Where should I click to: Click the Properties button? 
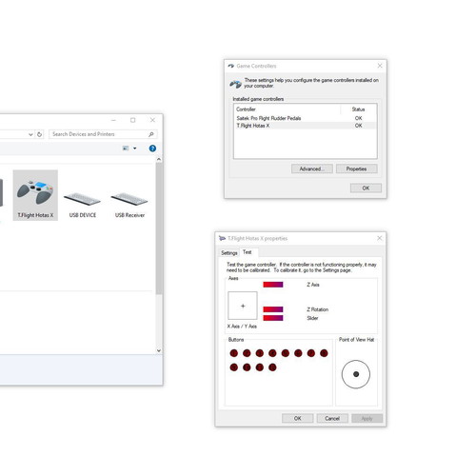pyautogui.click(x=357, y=169)
